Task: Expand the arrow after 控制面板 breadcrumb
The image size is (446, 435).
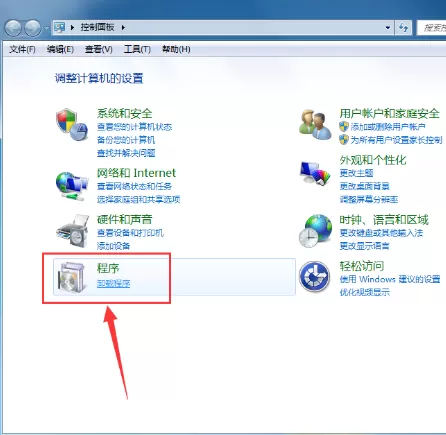Action: click(123, 27)
